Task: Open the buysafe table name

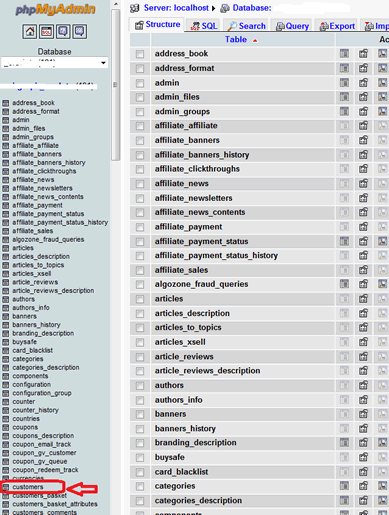Action: tap(170, 457)
